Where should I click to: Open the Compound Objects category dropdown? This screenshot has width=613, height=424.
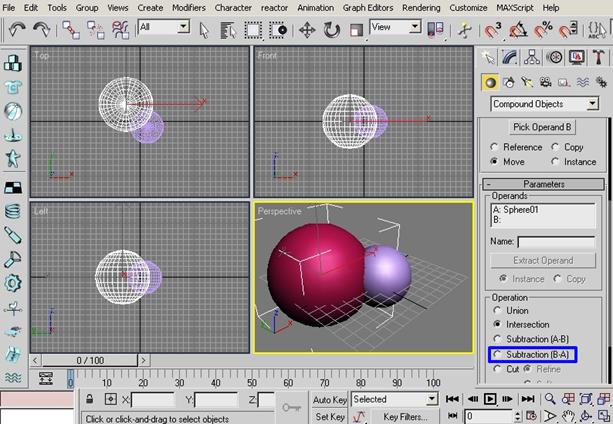tap(543, 104)
